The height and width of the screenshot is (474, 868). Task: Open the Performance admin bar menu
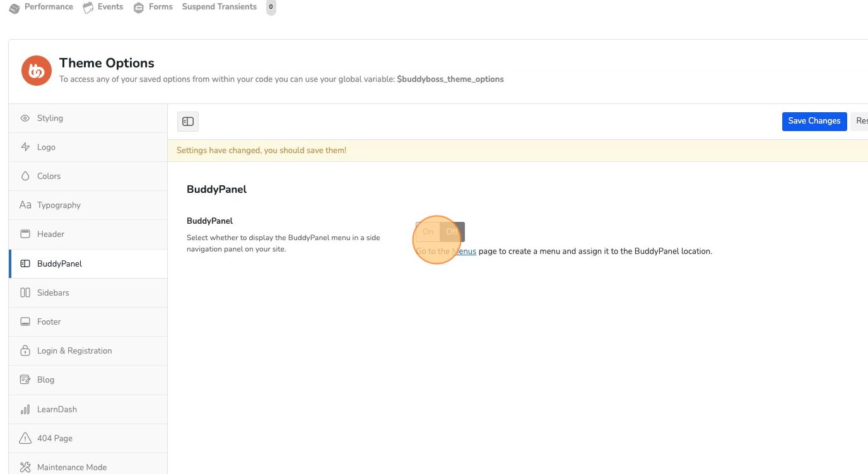[x=41, y=7]
